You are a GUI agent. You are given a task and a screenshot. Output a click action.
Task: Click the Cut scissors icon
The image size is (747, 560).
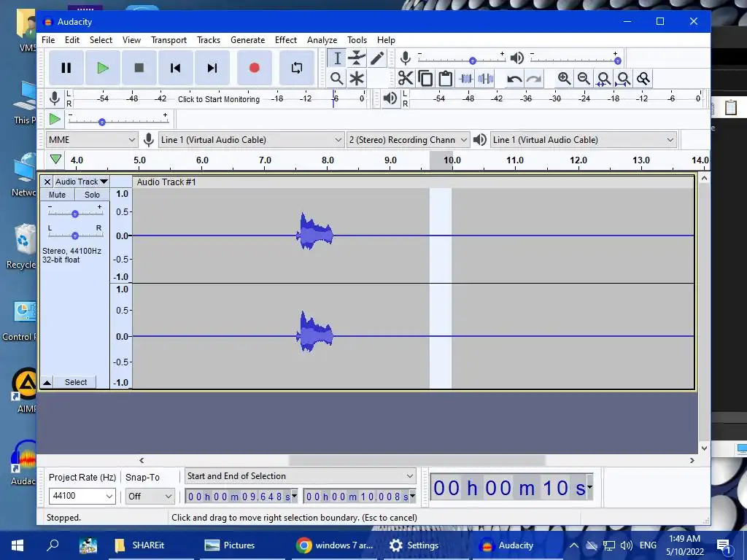(405, 78)
